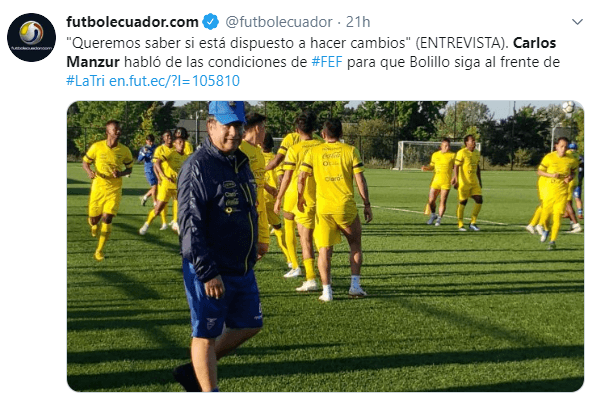
Task: Click the blue verified badge icon
Action: (x=211, y=22)
